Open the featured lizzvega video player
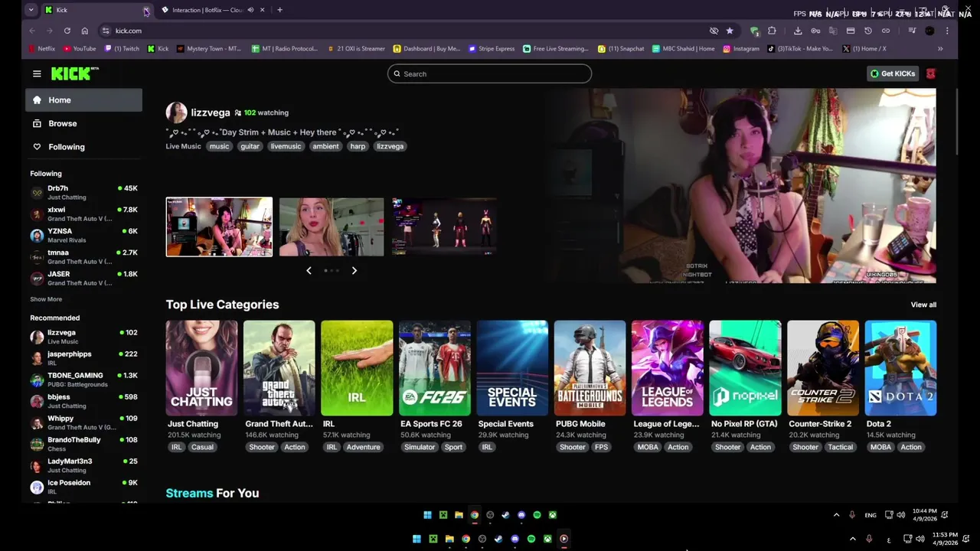This screenshot has width=980, height=551. (740, 186)
